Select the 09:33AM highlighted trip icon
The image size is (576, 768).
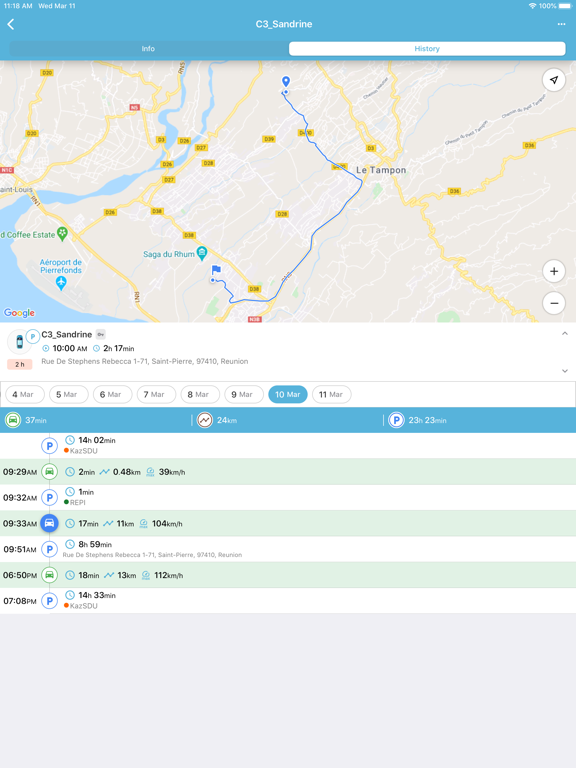(x=49, y=523)
